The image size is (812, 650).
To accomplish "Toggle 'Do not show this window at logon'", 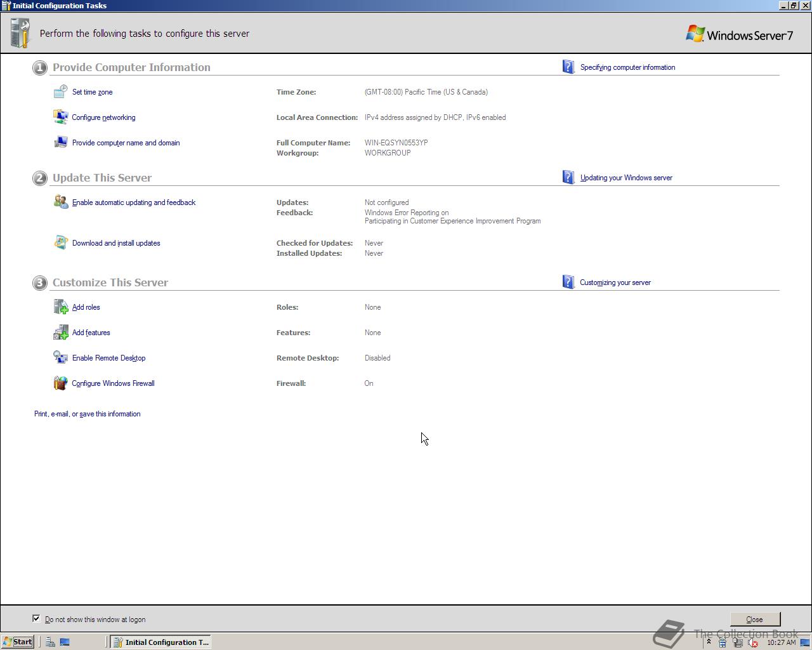I will coord(36,618).
